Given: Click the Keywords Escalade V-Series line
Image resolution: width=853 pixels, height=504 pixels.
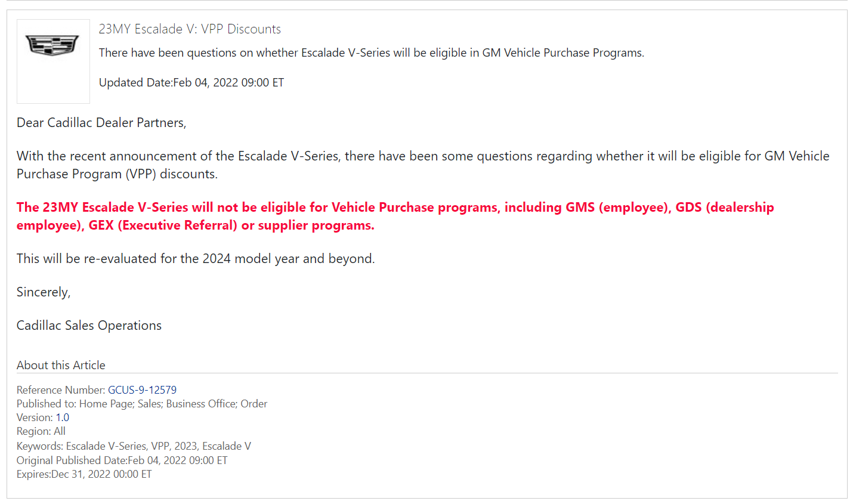Looking at the screenshot, I should pyautogui.click(x=134, y=446).
